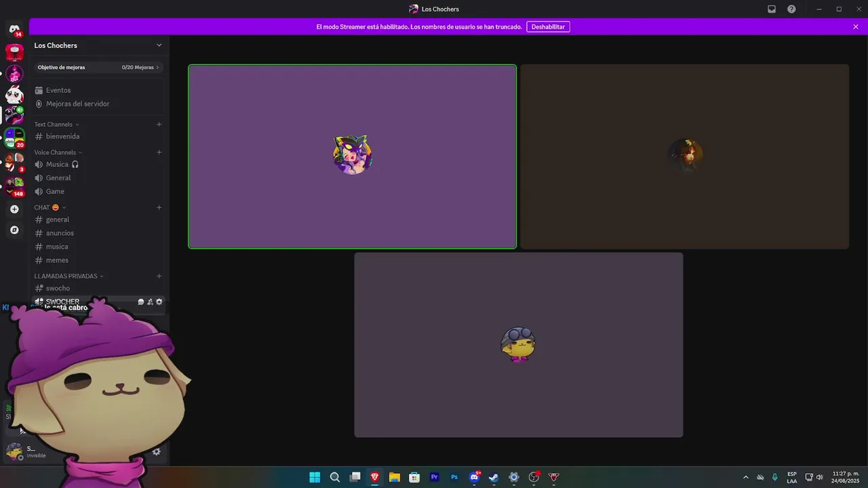
Task: Open Task View in the taskbar
Action: (x=355, y=477)
